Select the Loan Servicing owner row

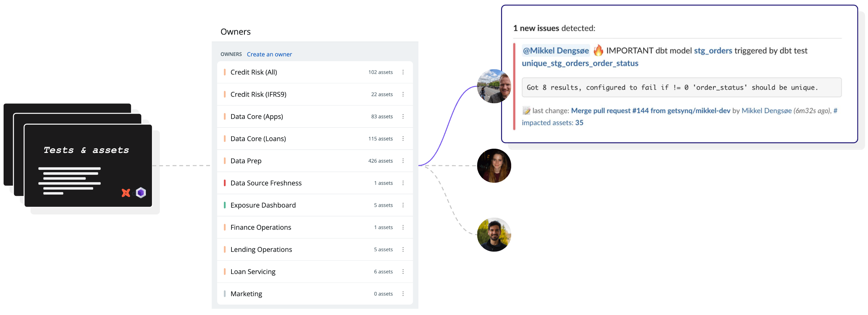pos(315,272)
